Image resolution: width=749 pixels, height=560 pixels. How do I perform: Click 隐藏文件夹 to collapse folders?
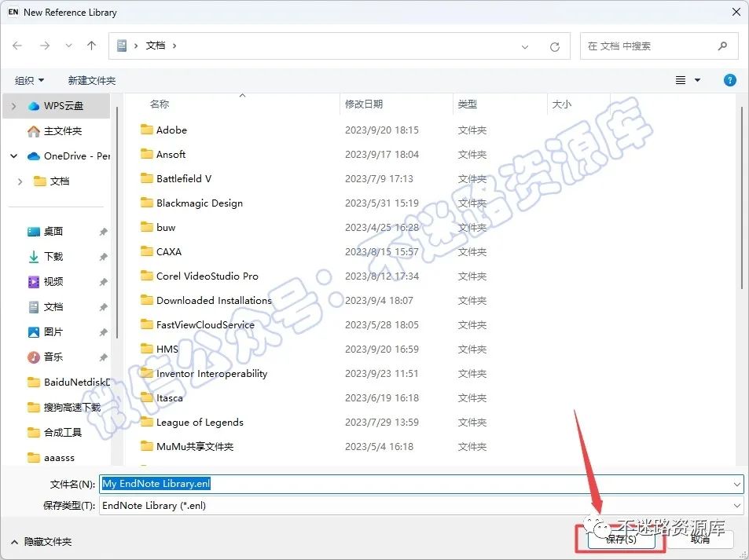coord(41,542)
